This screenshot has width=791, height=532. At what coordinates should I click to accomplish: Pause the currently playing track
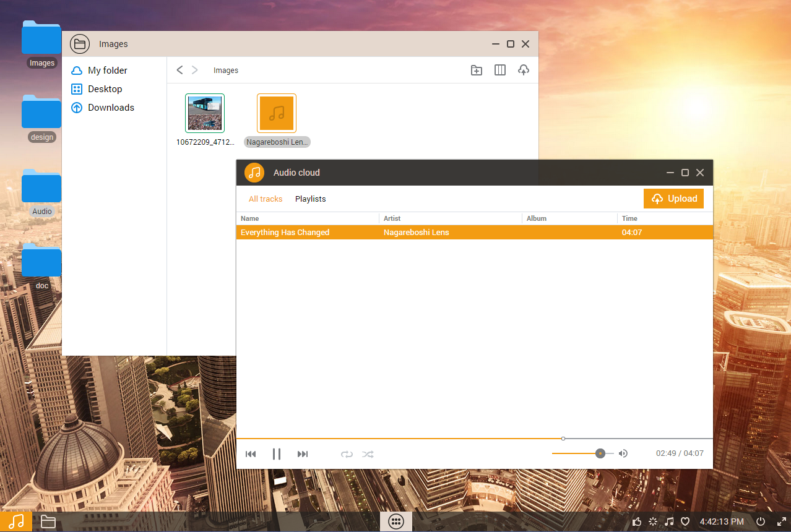pyautogui.click(x=277, y=454)
